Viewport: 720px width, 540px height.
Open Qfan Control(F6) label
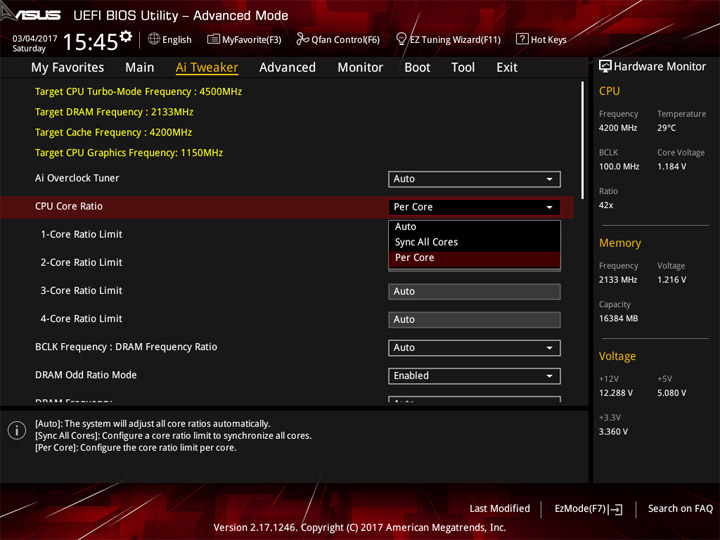click(x=345, y=40)
